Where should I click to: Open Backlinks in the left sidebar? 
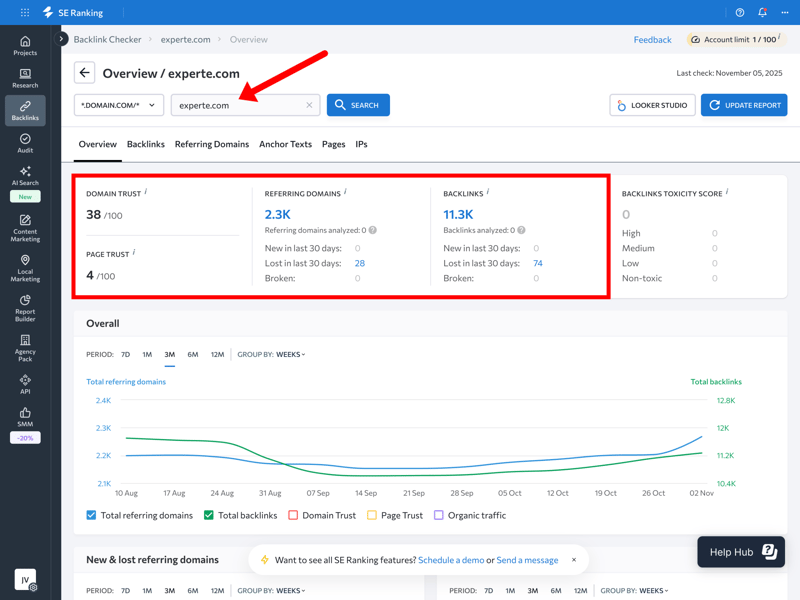(25, 110)
